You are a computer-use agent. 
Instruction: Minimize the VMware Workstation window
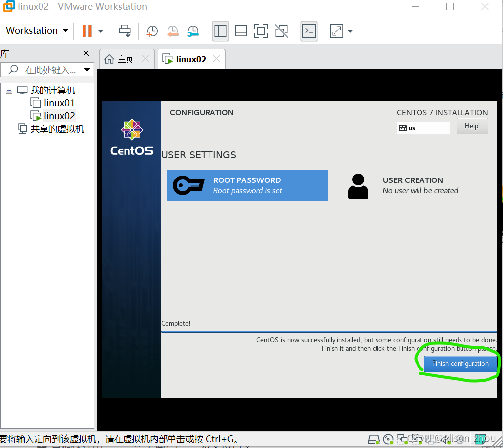click(x=416, y=7)
